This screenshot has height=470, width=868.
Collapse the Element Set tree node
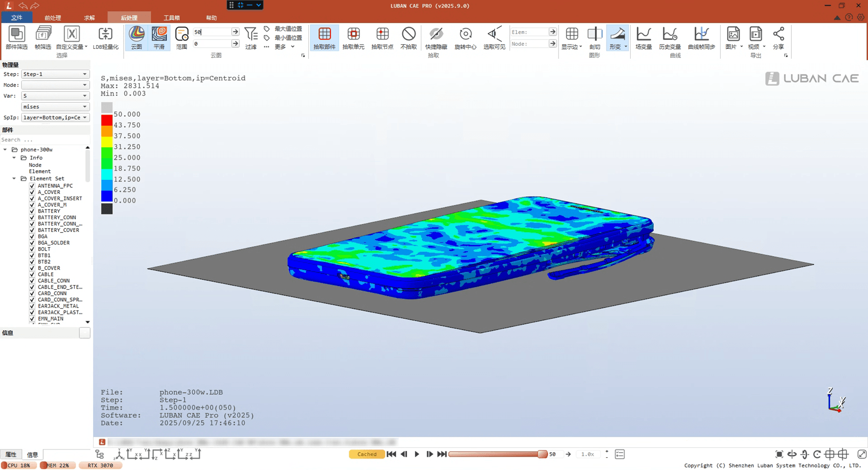tap(14, 179)
